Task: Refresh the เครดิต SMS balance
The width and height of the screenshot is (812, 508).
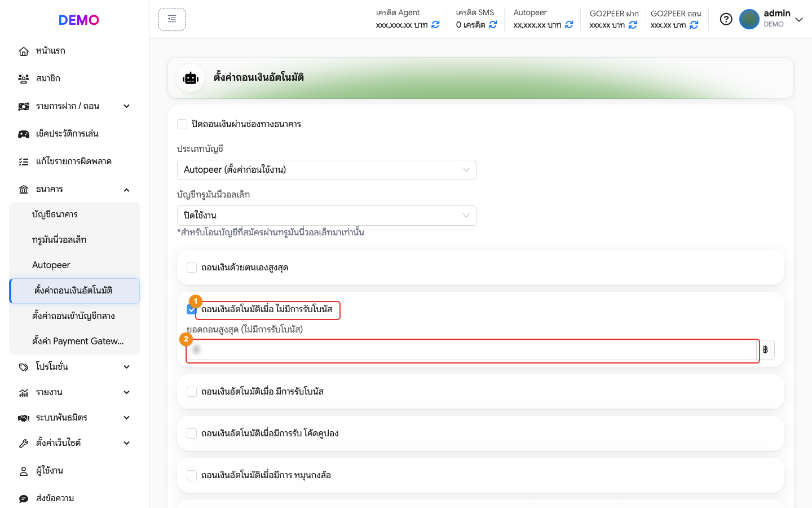Action: (493, 25)
